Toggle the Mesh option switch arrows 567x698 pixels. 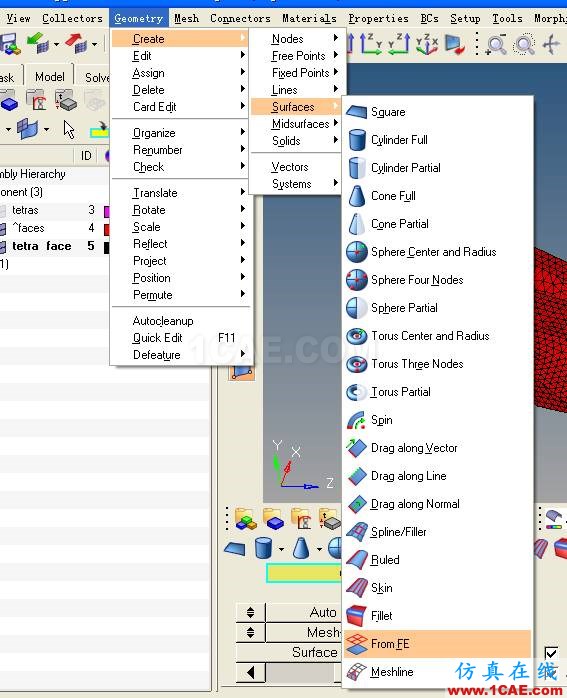point(251,632)
